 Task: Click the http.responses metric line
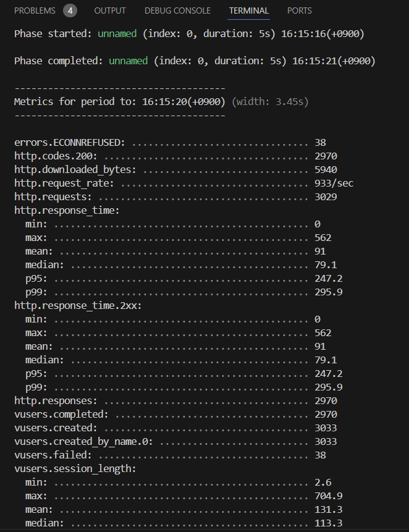click(56, 401)
